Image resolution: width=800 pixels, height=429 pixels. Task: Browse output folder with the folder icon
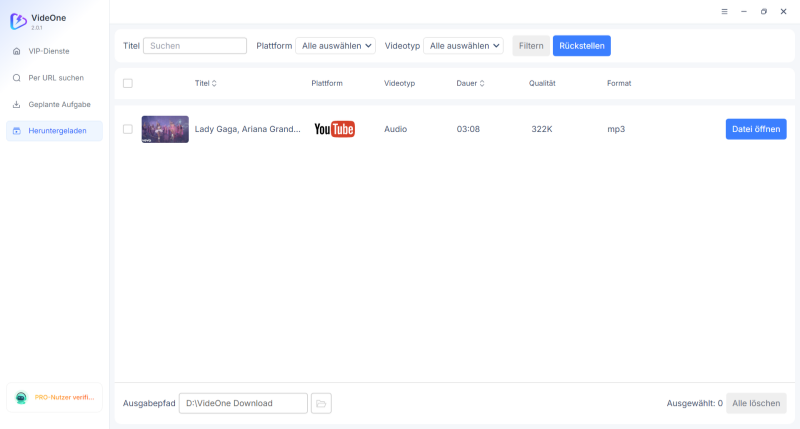click(x=321, y=403)
